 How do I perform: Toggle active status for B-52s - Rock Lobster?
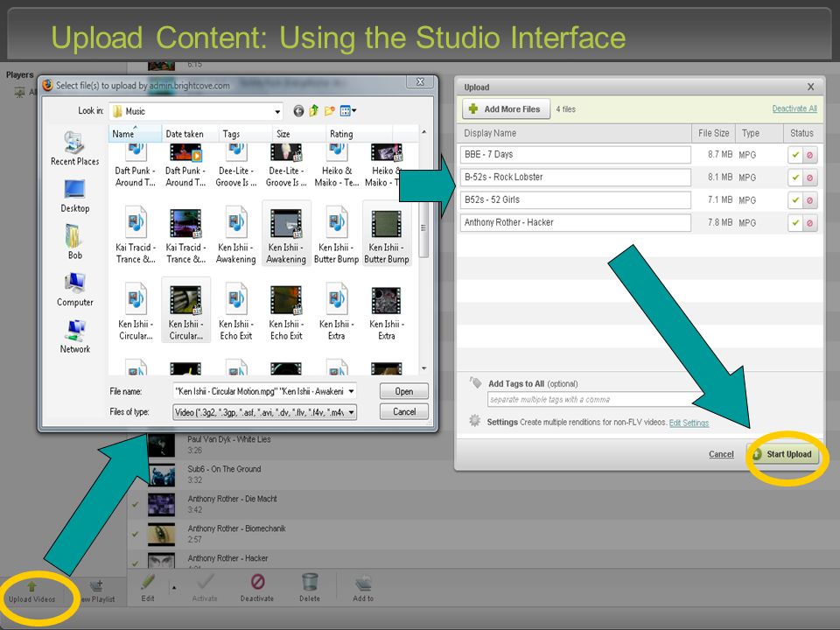coord(795,178)
